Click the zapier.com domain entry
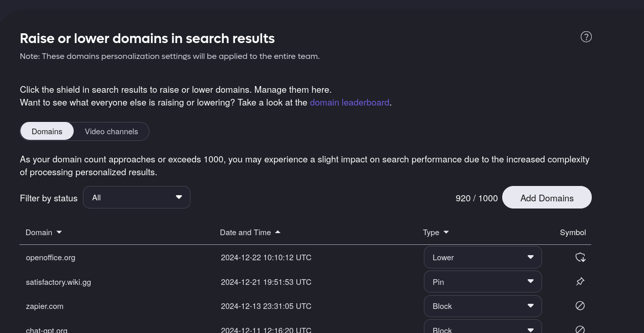The height and width of the screenshot is (333, 644). point(45,306)
